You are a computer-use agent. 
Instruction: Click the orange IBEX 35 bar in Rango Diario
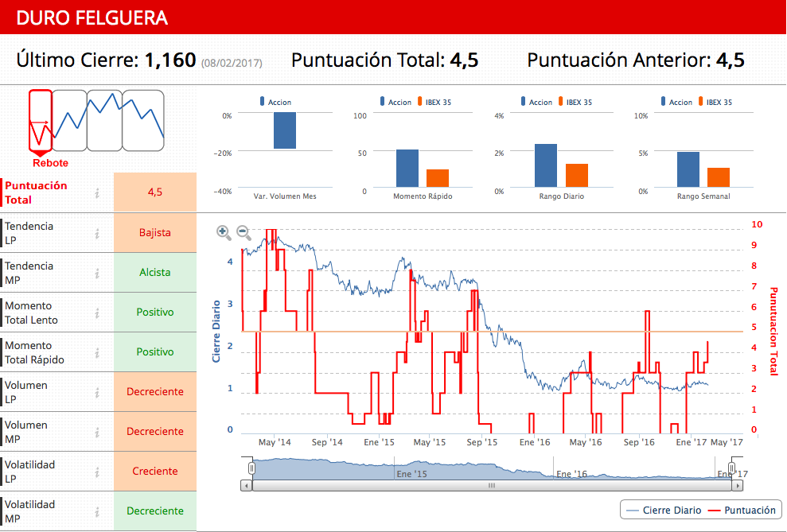click(577, 176)
